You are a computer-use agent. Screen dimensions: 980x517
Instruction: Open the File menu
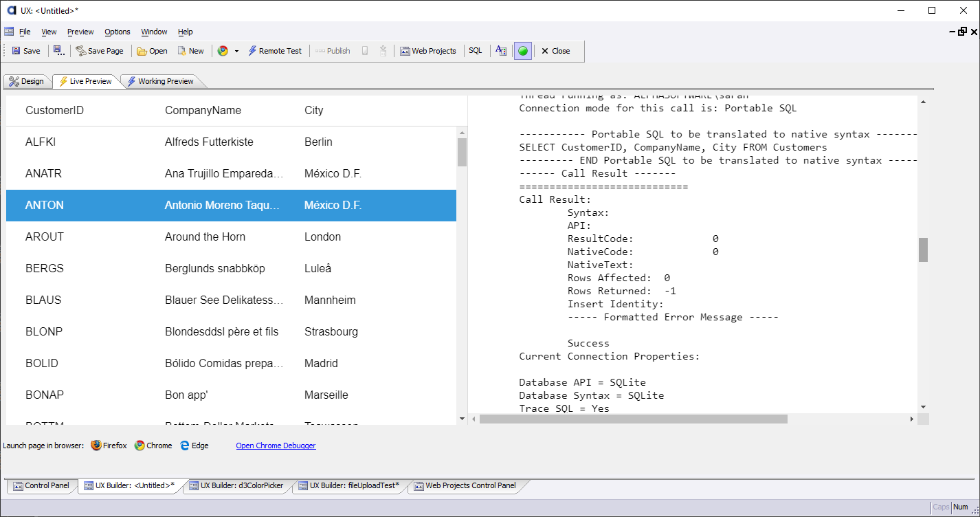(x=25, y=32)
